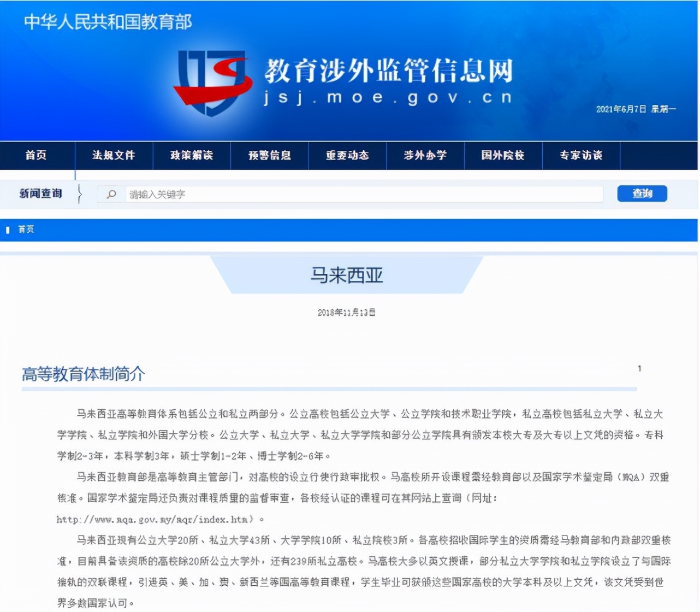
Task: Select the 预警信息 nav item
Action: pos(270,155)
